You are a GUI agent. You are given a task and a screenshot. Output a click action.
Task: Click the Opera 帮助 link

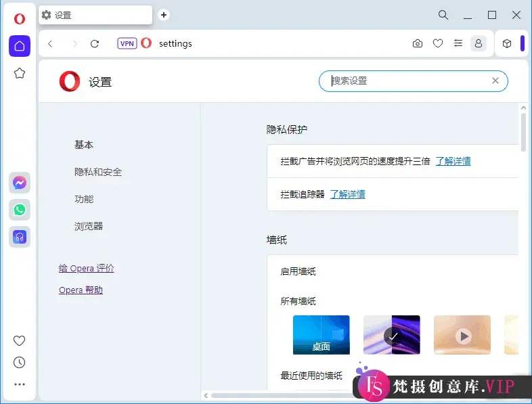pyautogui.click(x=81, y=290)
